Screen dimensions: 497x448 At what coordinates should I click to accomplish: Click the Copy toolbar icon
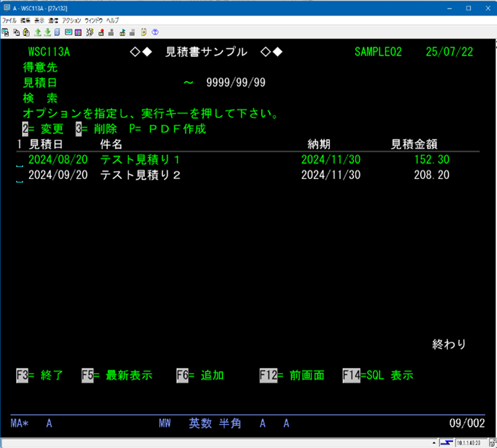[15, 32]
